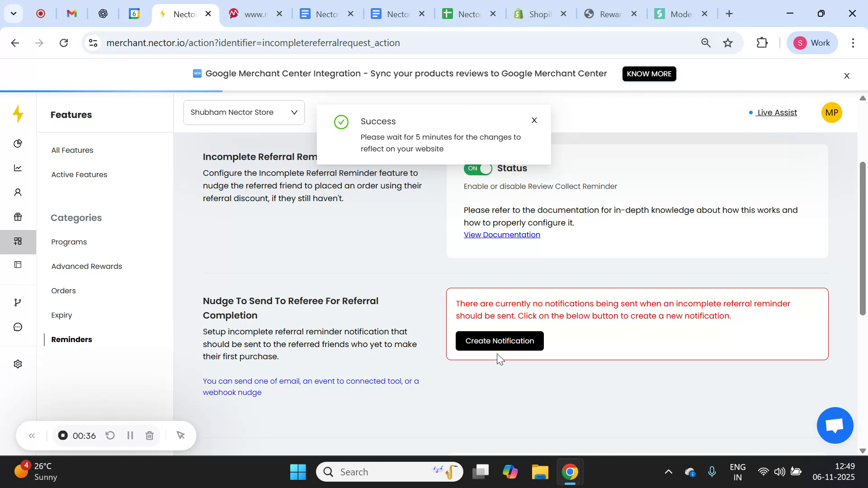Click KNOW MORE in the banner
This screenshot has height=488, width=868.
[x=649, y=74]
